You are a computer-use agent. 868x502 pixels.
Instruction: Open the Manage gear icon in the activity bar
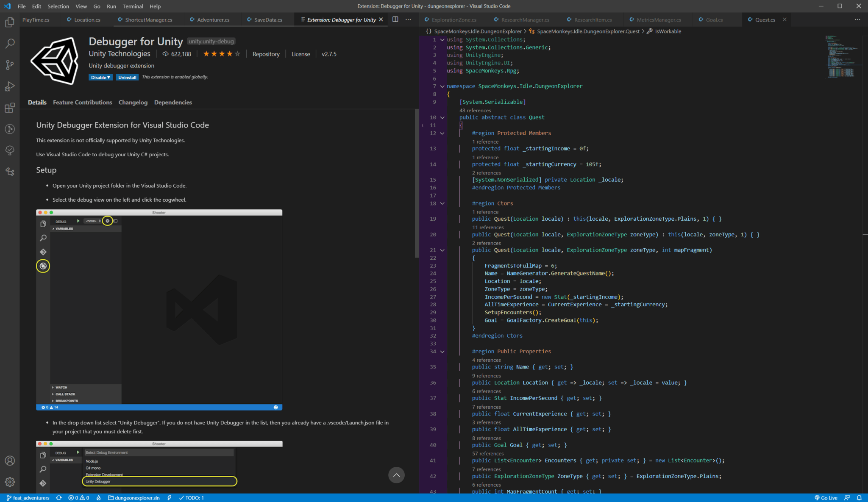tap(10, 482)
